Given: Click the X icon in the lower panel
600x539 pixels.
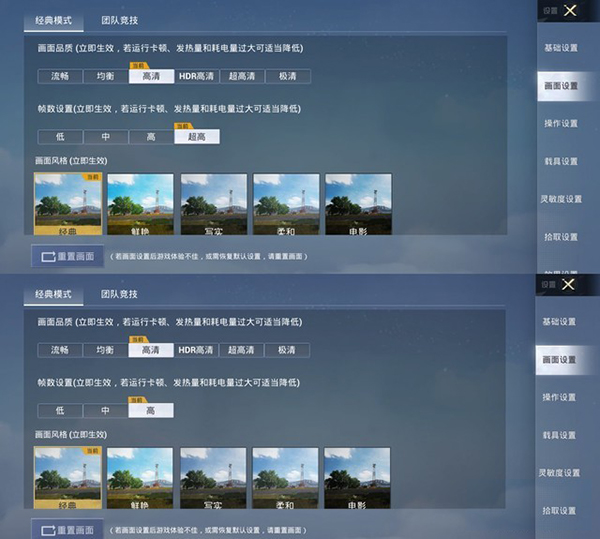Looking at the screenshot, I should click(x=569, y=285).
